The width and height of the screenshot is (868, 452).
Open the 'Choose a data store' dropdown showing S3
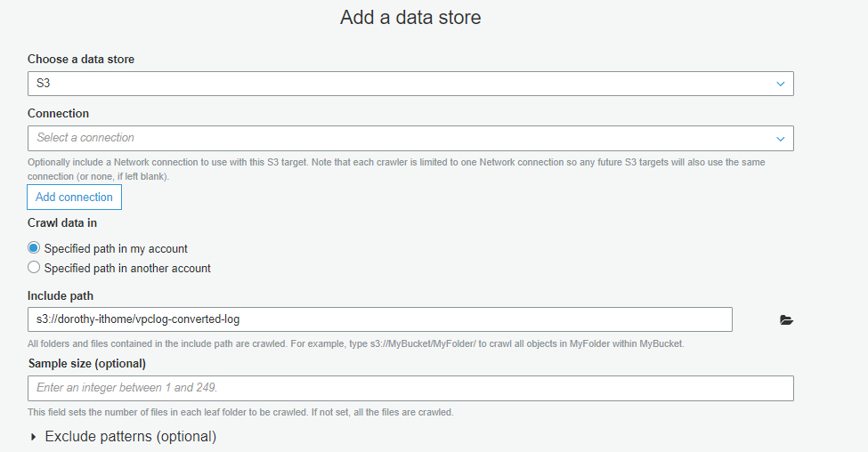(x=410, y=84)
